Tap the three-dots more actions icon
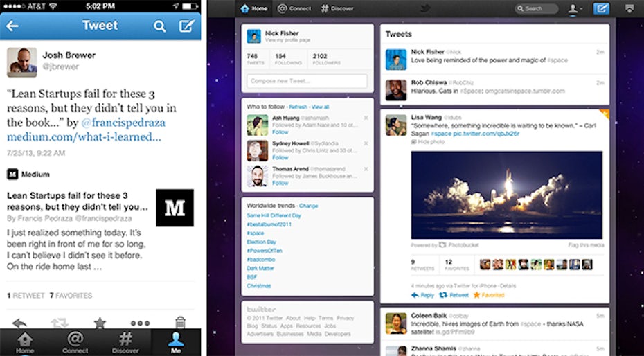The image size is (644, 356). [x=140, y=323]
